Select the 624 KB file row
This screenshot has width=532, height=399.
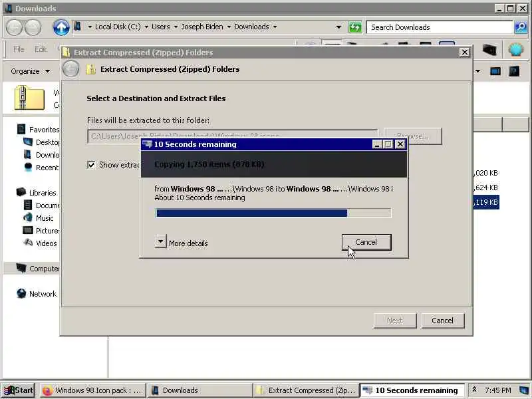point(486,188)
